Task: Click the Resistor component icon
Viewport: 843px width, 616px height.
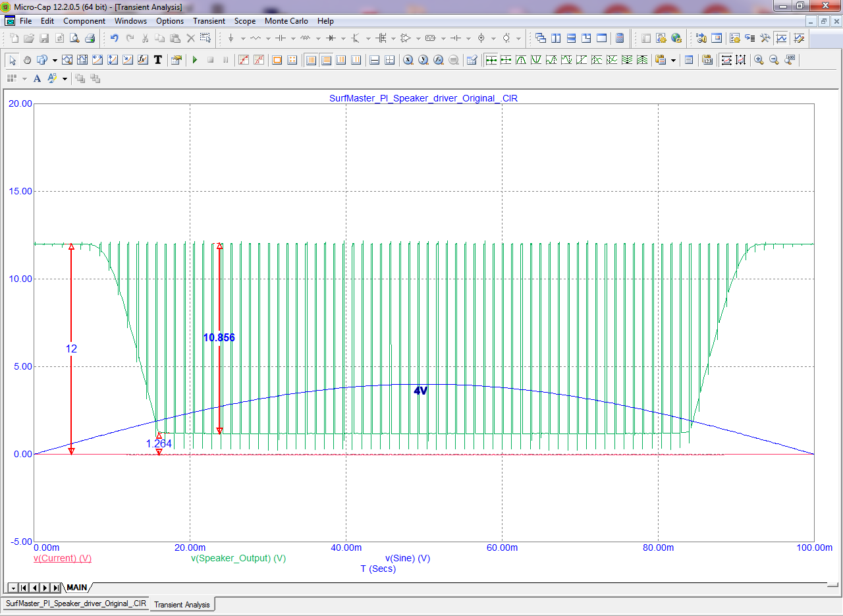Action: pos(256,38)
